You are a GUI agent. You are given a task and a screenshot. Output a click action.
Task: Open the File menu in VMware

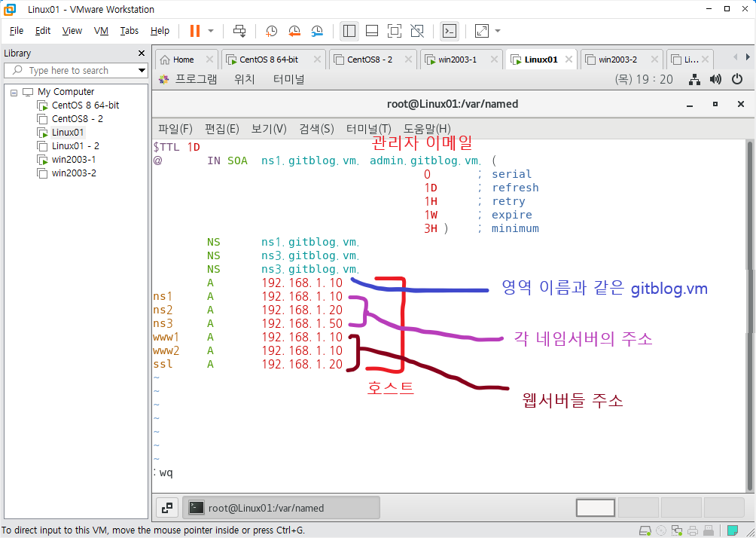[x=17, y=31]
